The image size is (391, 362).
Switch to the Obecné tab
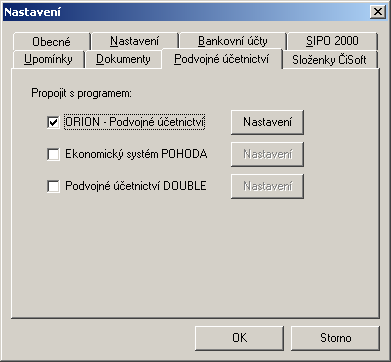point(51,42)
